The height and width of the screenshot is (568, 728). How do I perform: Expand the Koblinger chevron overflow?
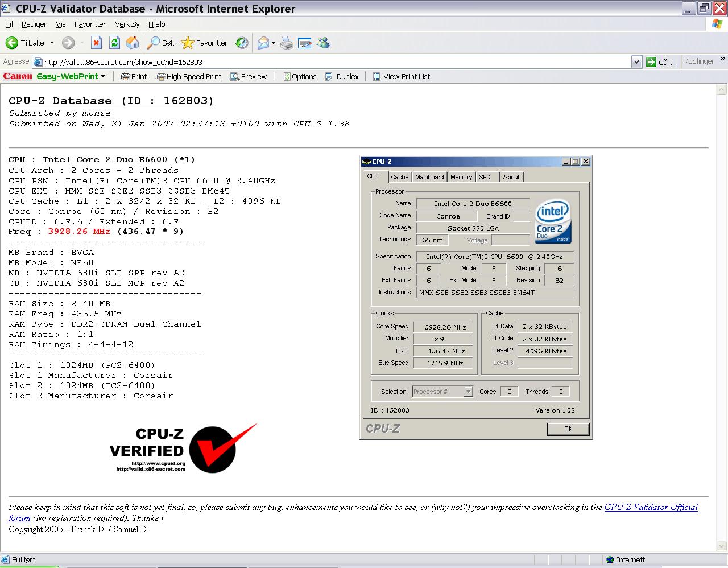[x=722, y=59]
